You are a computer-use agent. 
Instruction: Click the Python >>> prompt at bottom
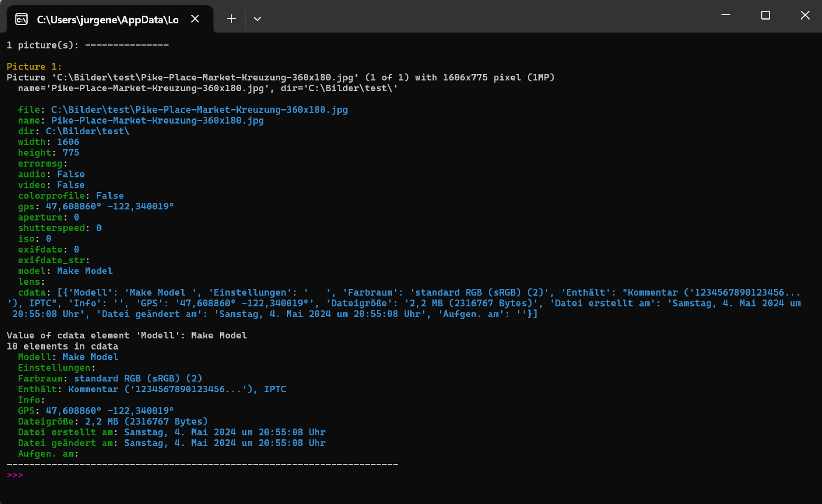[15, 475]
